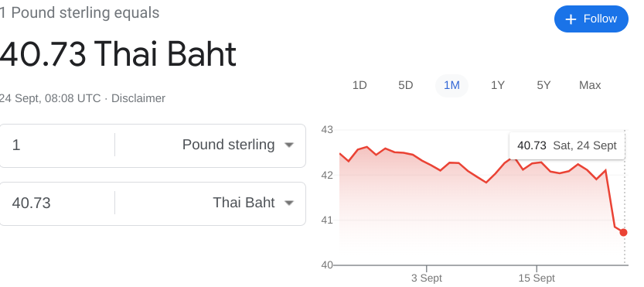Follow this currency pair
Screen dimensions: 644x287
591,19
